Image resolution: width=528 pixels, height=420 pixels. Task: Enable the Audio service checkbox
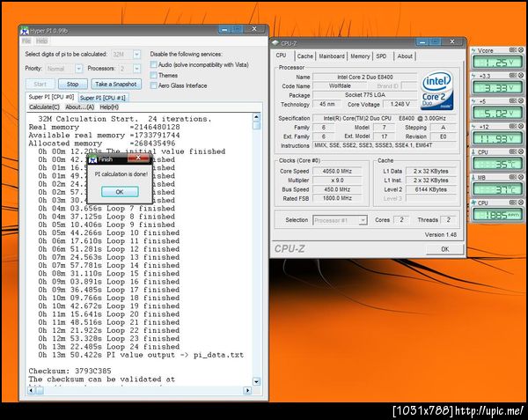click(153, 64)
